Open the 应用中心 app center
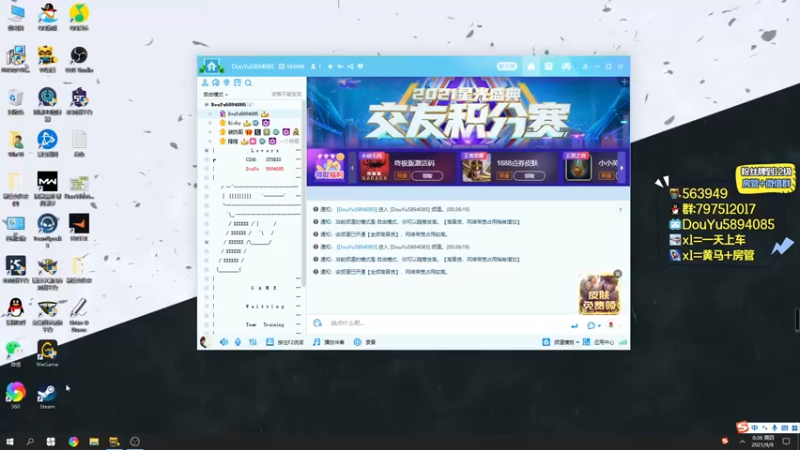Screen dimensions: 800x450 pyautogui.click(x=598, y=342)
